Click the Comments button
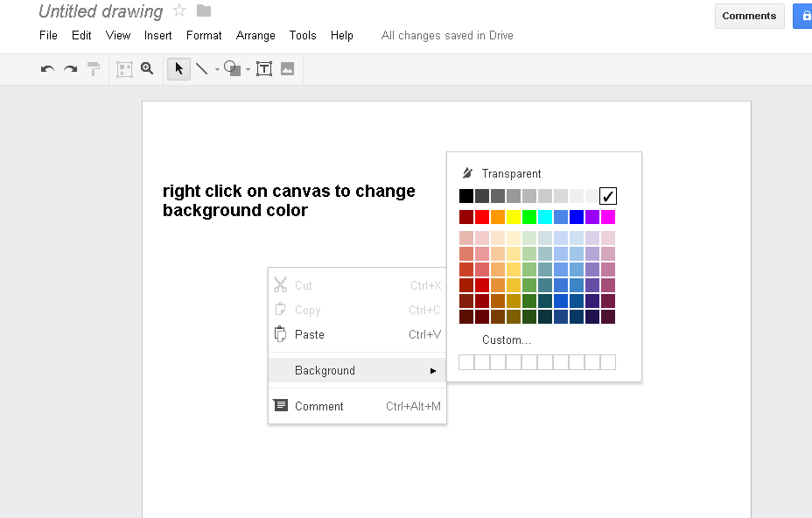 click(x=749, y=16)
